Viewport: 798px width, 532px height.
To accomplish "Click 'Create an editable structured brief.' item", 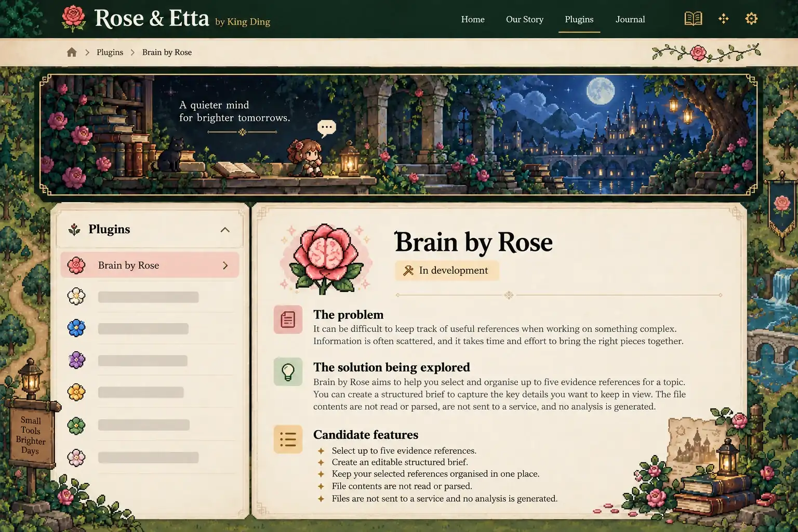I will (x=400, y=462).
